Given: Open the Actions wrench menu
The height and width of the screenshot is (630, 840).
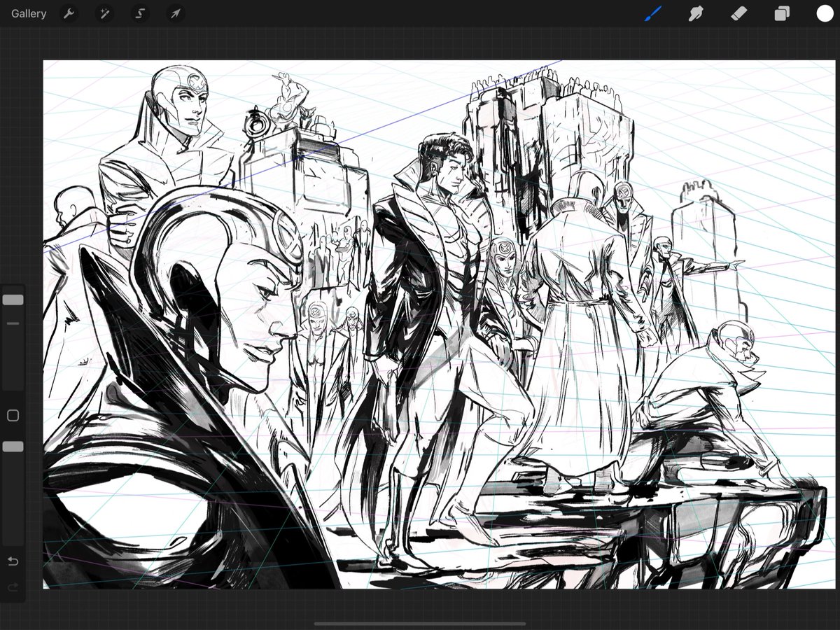Looking at the screenshot, I should click(69, 13).
